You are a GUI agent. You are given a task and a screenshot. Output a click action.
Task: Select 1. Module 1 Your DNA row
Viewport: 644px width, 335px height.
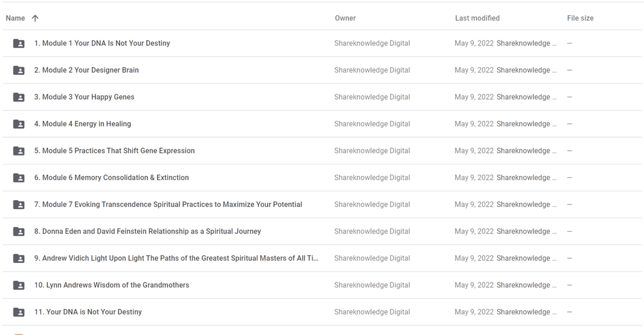coord(322,43)
